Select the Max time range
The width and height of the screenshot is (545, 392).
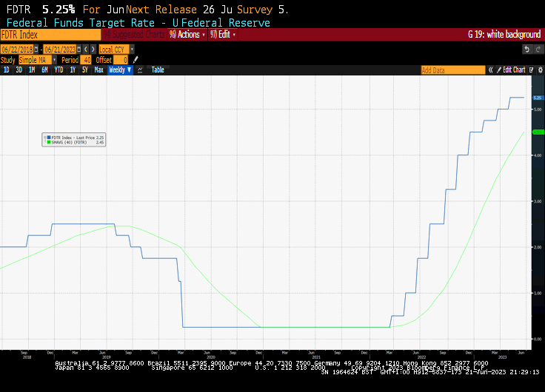pyautogui.click(x=98, y=70)
